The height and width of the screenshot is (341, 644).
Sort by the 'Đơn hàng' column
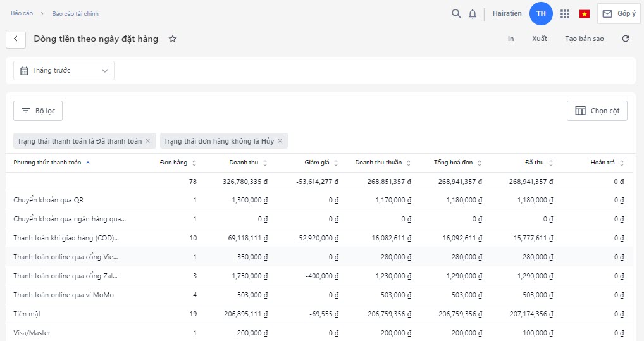pyautogui.click(x=173, y=163)
